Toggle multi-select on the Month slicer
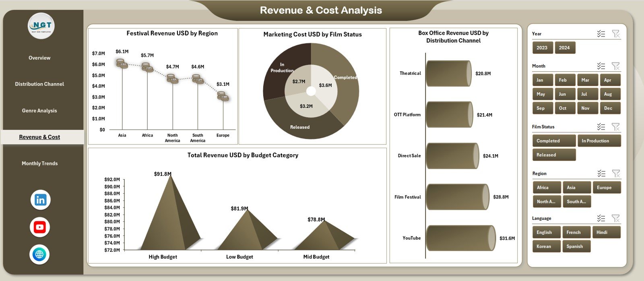Image resolution: width=644 pixels, height=281 pixels. (x=601, y=66)
